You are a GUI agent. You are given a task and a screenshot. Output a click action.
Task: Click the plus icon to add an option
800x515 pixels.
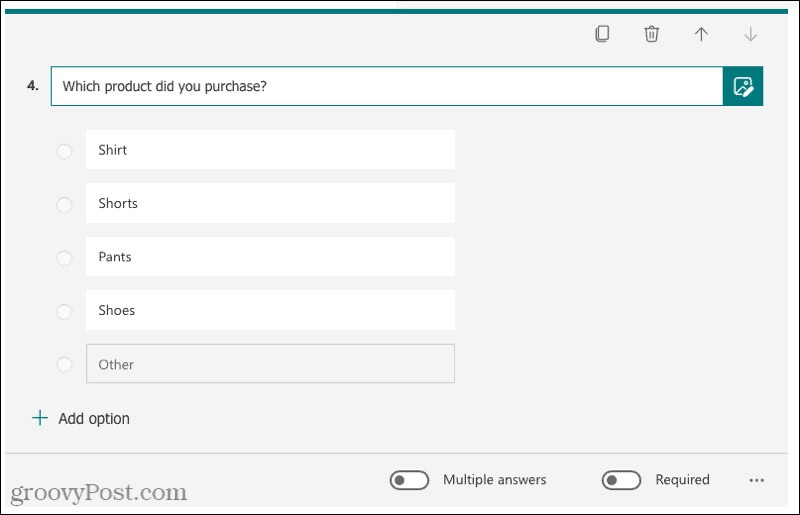(x=40, y=418)
